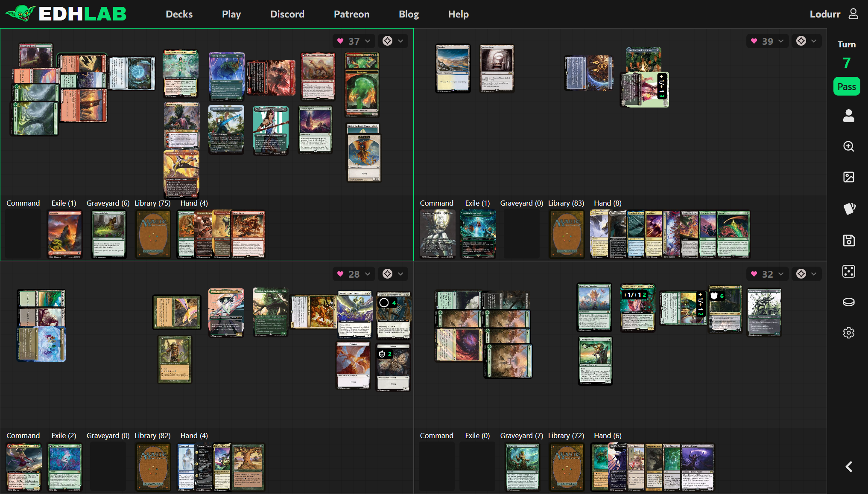This screenshot has width=868, height=494.
Task: Save the game with the save icon
Action: click(x=849, y=240)
